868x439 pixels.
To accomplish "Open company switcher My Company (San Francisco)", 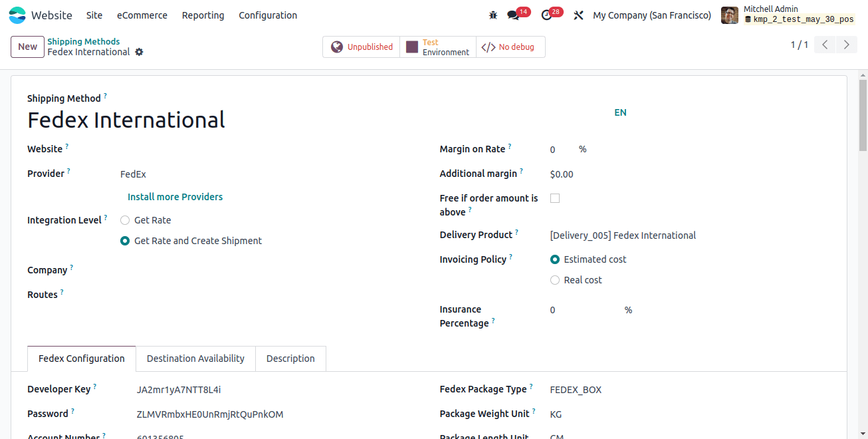I will [652, 15].
